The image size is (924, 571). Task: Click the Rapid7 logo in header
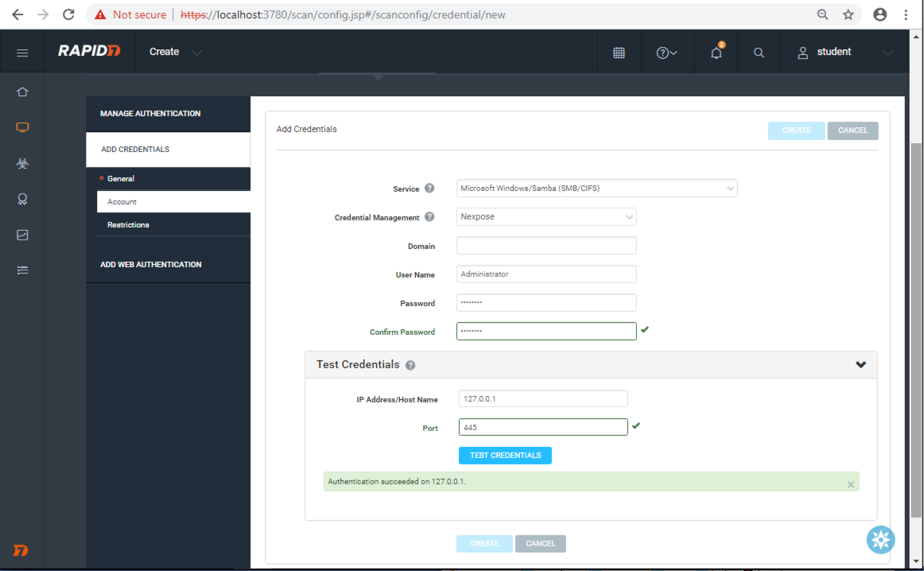[89, 51]
